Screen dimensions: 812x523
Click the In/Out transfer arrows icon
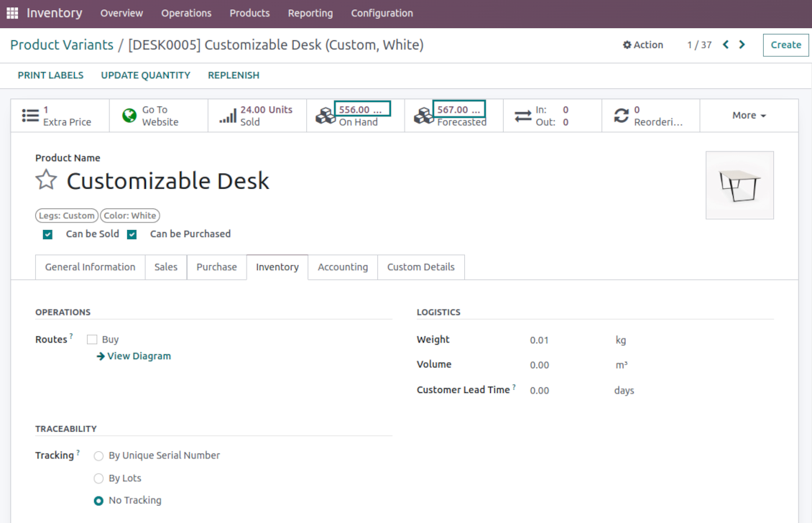click(523, 116)
